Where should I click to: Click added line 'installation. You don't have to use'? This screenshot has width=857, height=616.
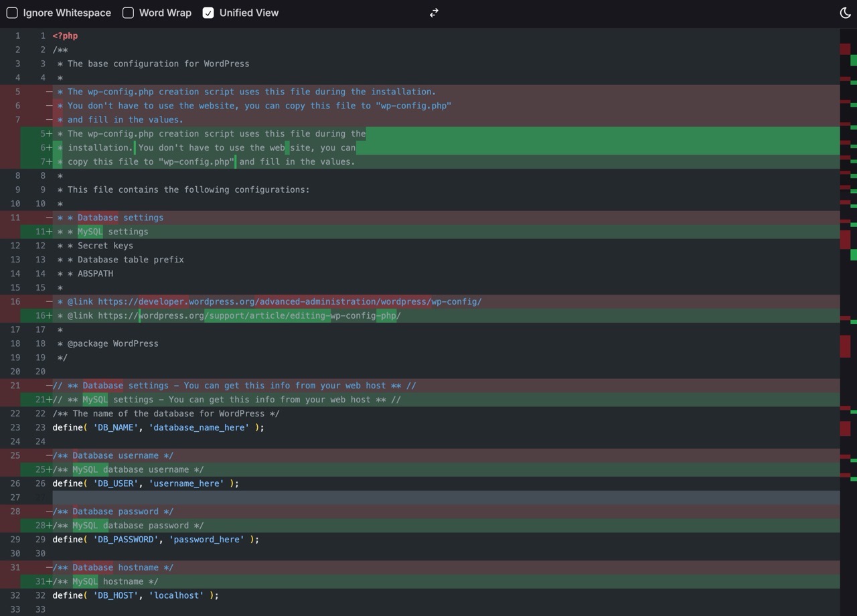pos(420,147)
